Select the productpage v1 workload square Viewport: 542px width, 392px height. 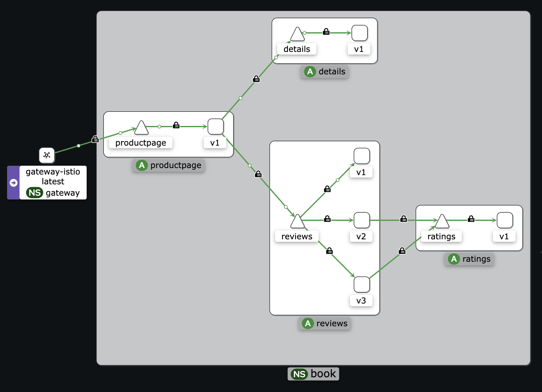tap(215, 127)
